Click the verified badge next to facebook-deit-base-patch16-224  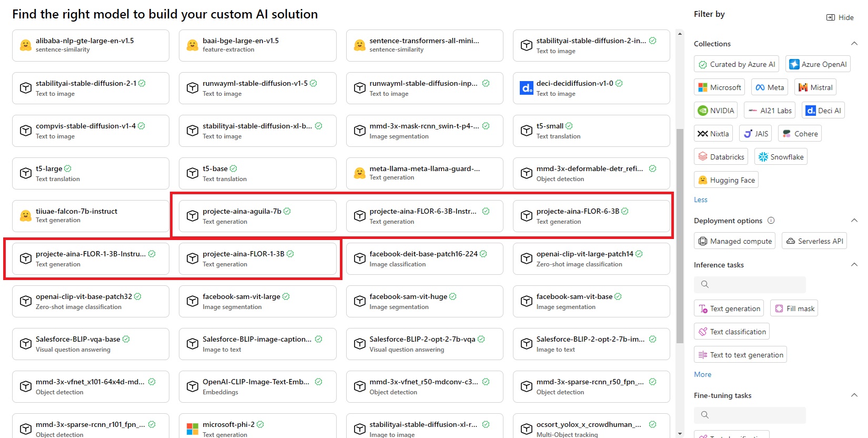pos(483,254)
